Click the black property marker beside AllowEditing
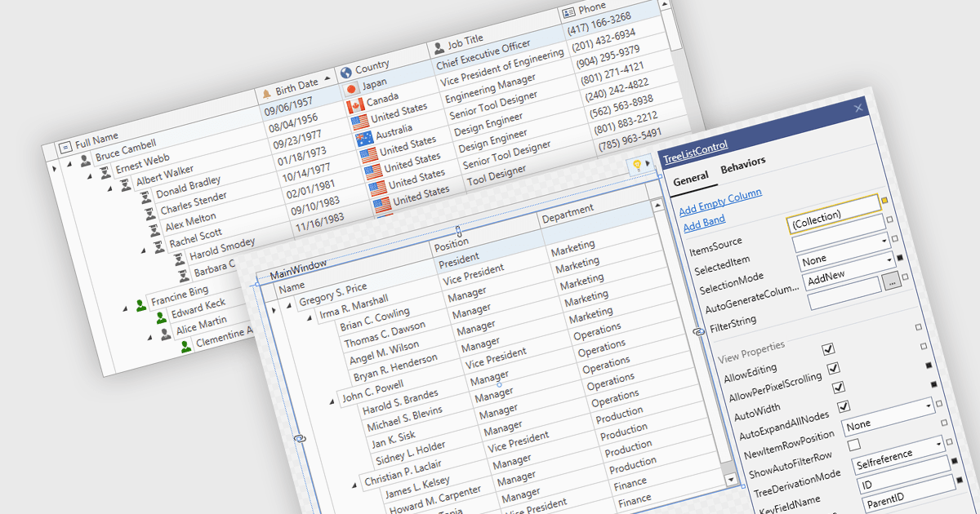Screen dimensions: 980x514 point(929,365)
